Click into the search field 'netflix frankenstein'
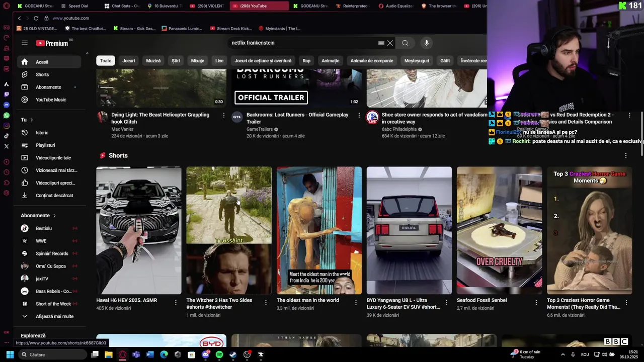Image resolution: width=644 pixels, height=362 pixels. [x=303, y=43]
